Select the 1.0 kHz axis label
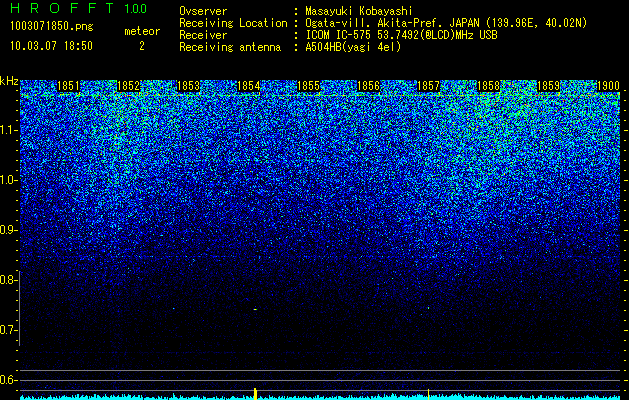This screenshot has height=400, width=629. tap(8, 180)
